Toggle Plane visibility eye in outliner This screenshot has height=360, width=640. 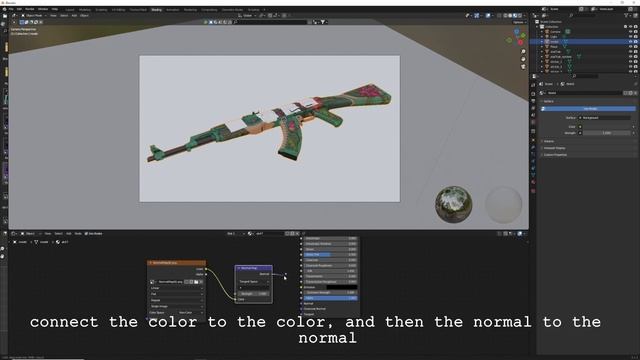tap(630, 47)
